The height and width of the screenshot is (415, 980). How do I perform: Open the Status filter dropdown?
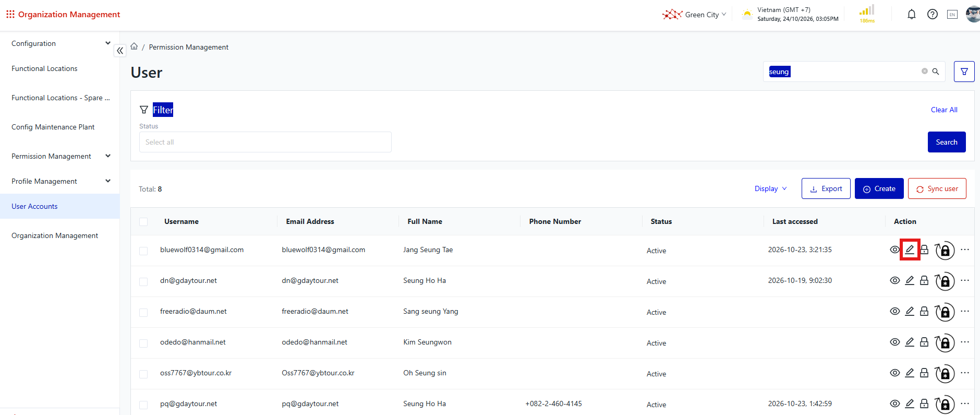[x=265, y=142]
